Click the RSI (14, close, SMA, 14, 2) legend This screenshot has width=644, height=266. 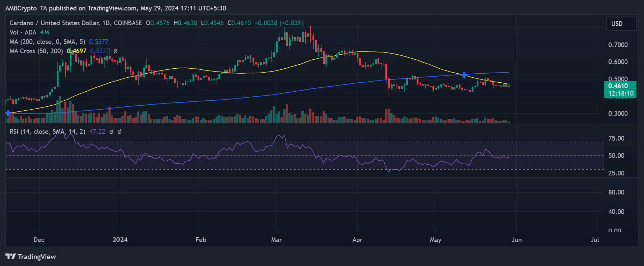(x=47, y=132)
